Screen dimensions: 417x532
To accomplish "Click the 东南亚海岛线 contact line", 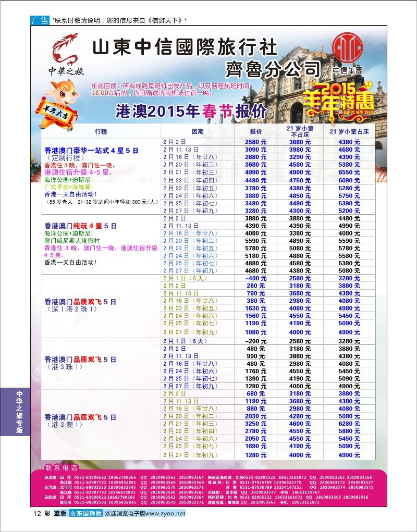I will pos(290,477).
